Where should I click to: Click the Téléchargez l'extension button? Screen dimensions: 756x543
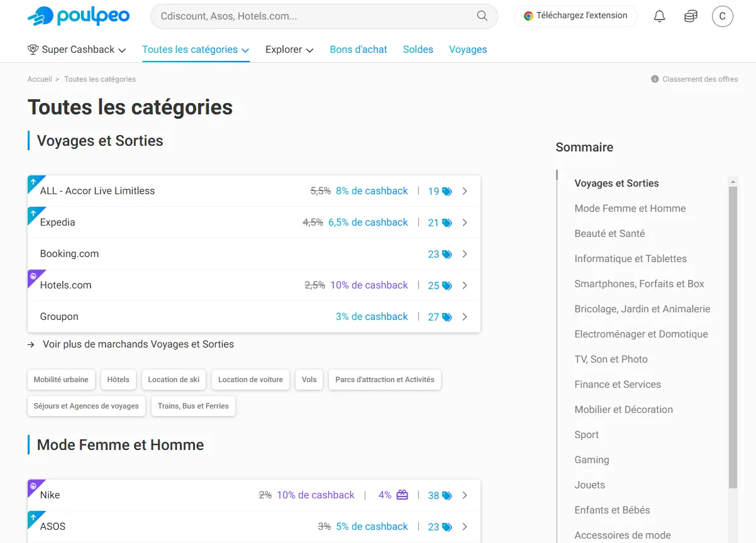click(x=575, y=16)
